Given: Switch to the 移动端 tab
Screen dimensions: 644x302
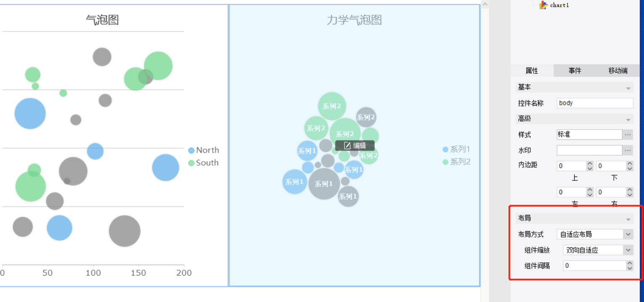Looking at the screenshot, I should 618,70.
